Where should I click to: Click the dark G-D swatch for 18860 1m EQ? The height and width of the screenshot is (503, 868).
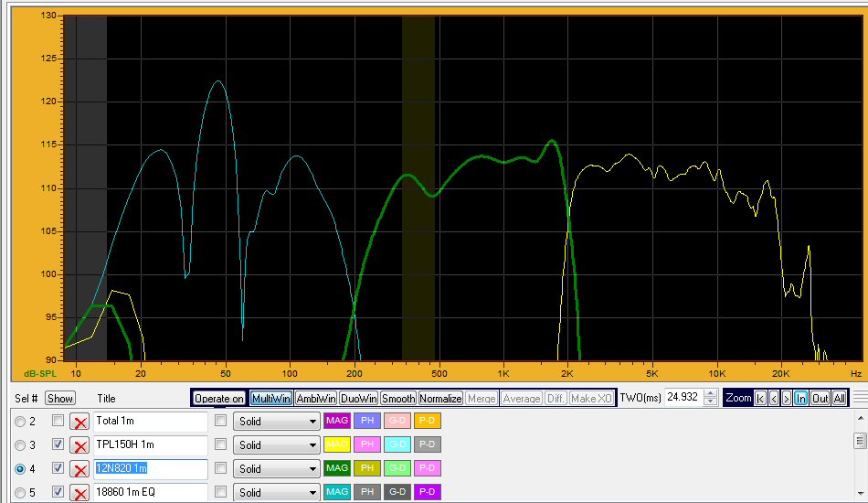397,492
